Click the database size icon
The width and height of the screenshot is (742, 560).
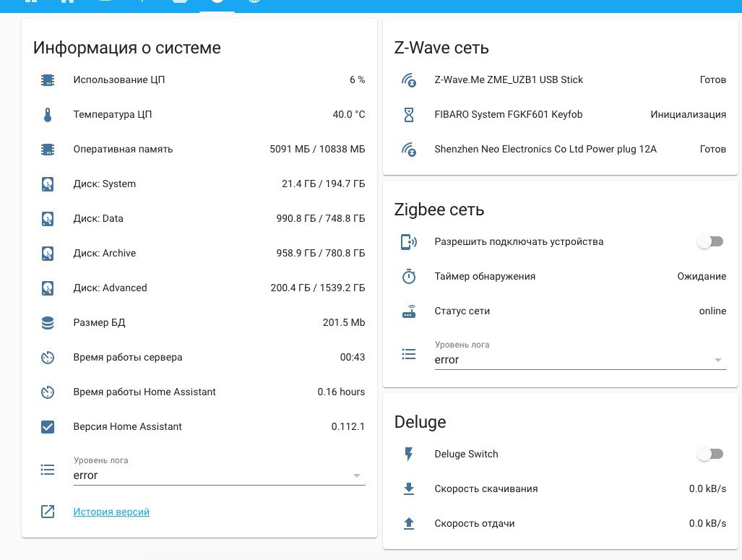48,323
